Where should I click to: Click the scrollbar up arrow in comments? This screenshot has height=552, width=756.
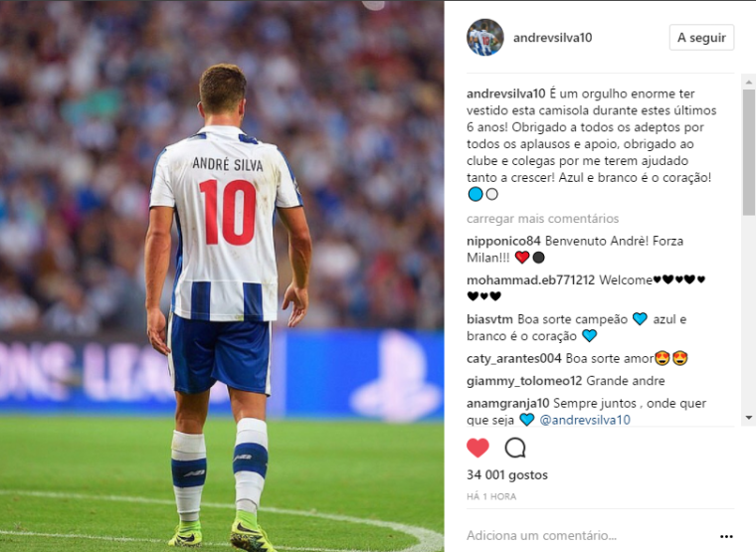coord(748,83)
